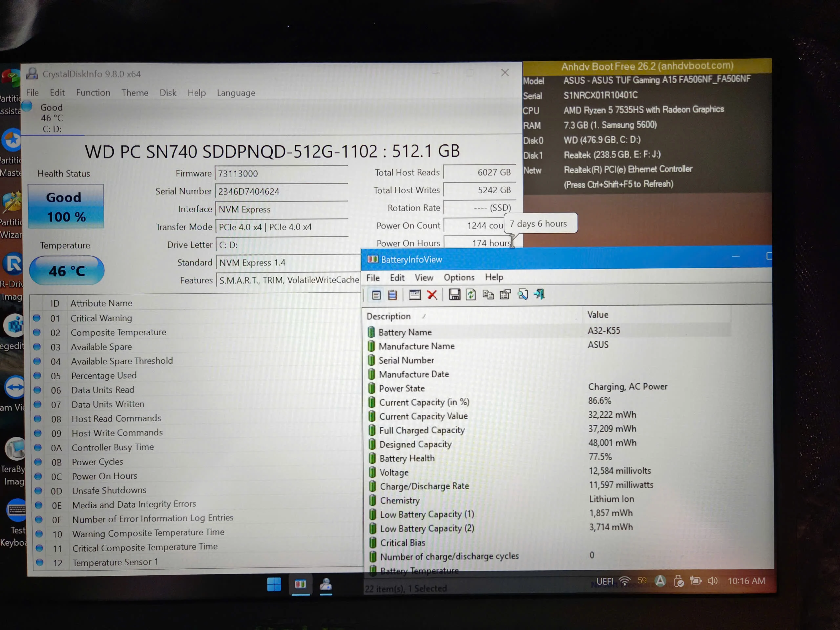This screenshot has height=630, width=840.
Task: Open CrystalDiskInfo File menu
Action: point(32,93)
